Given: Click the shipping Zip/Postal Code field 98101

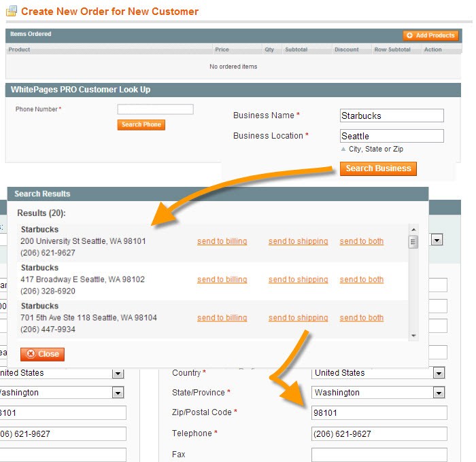Looking at the screenshot, I should [x=379, y=413].
